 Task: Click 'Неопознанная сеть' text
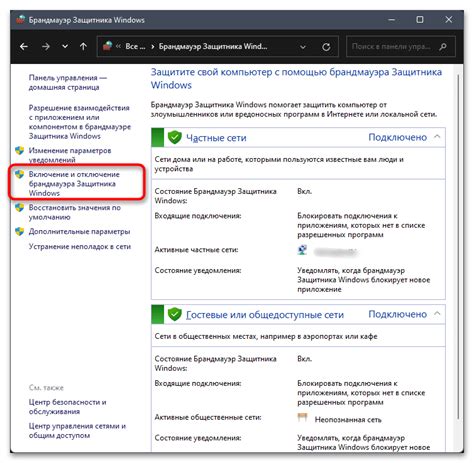tap(348, 420)
